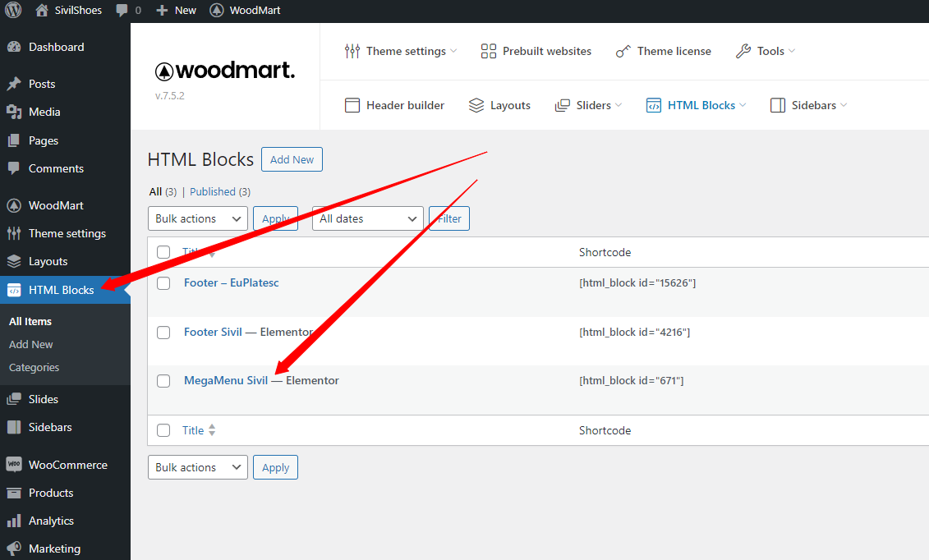Open the All dates filter dropdown
The image size is (929, 560).
pos(368,218)
